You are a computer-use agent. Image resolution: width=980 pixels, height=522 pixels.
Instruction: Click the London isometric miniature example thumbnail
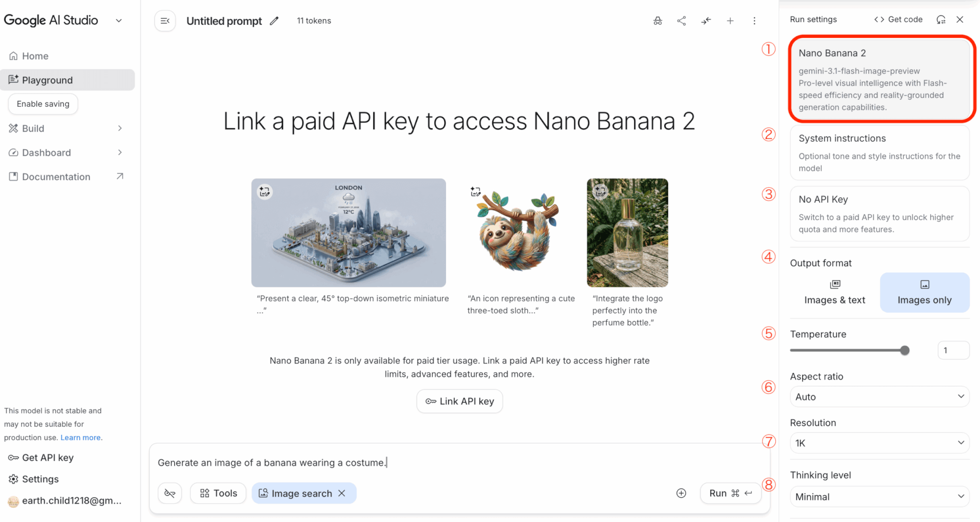[348, 233]
